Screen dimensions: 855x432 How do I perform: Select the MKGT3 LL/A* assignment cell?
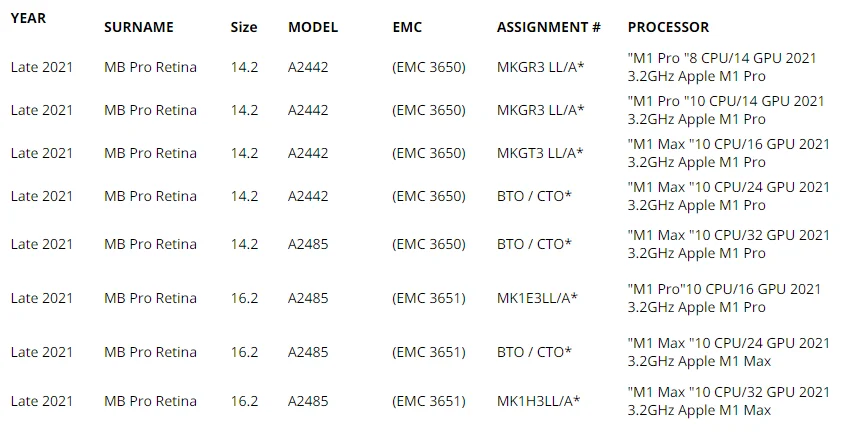[540, 153]
